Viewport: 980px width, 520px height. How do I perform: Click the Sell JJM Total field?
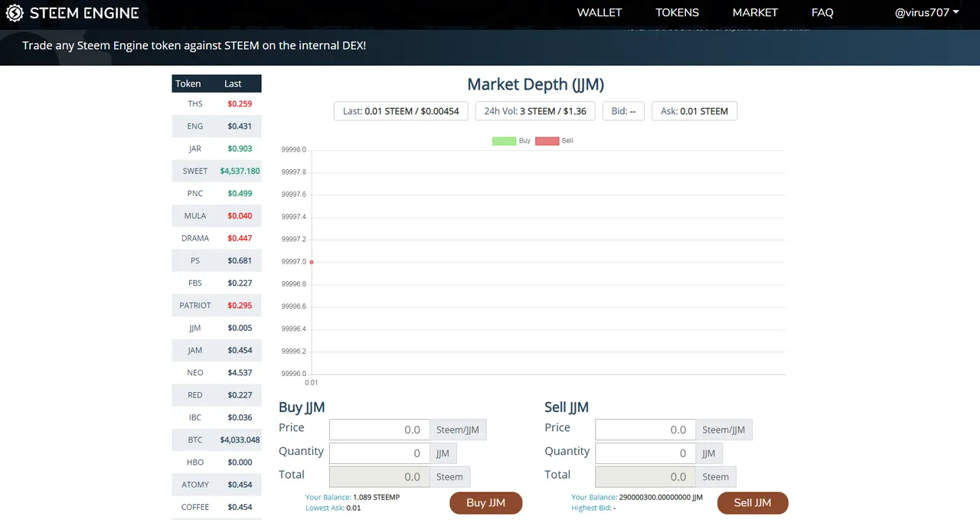click(x=645, y=477)
